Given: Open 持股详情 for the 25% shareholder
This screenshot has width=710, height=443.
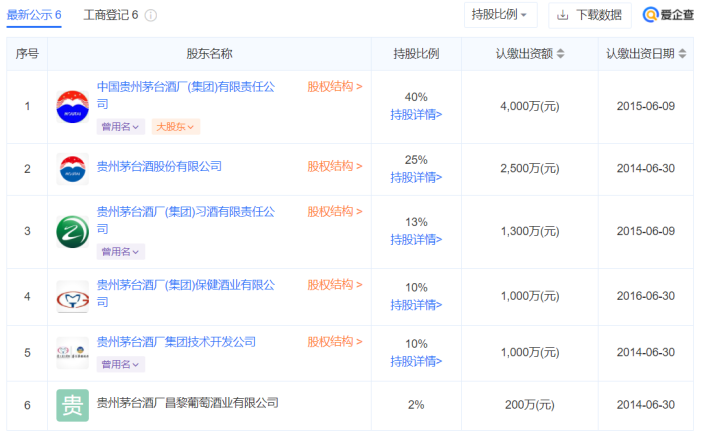Looking at the screenshot, I should tap(416, 177).
